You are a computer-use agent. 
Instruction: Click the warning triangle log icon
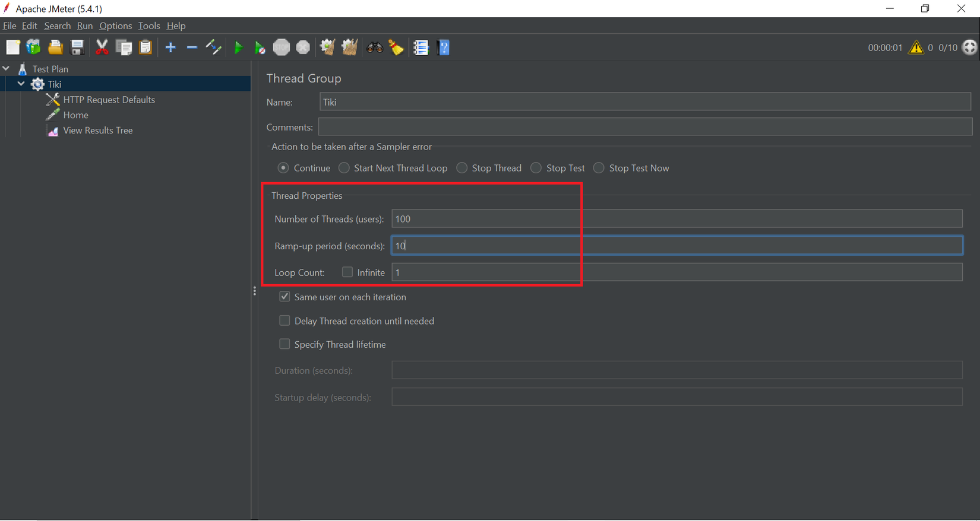coord(916,47)
